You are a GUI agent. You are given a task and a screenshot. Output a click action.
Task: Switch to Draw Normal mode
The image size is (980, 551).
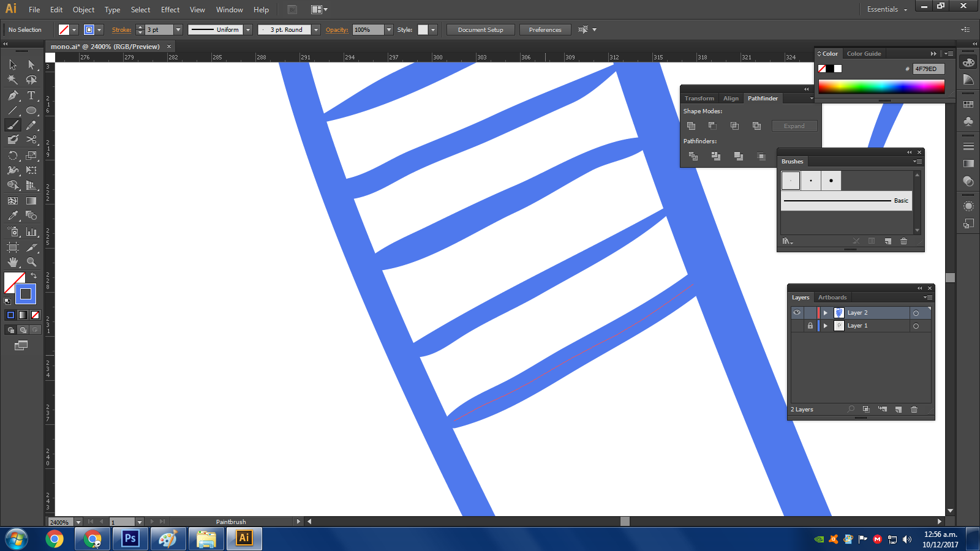(10, 330)
